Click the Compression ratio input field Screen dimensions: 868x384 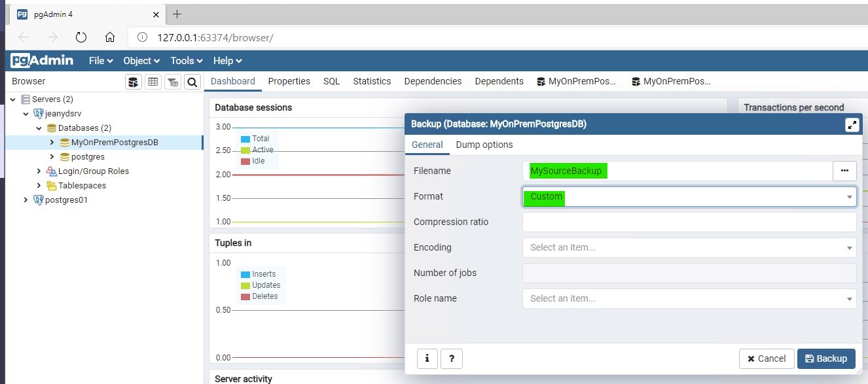coord(689,222)
